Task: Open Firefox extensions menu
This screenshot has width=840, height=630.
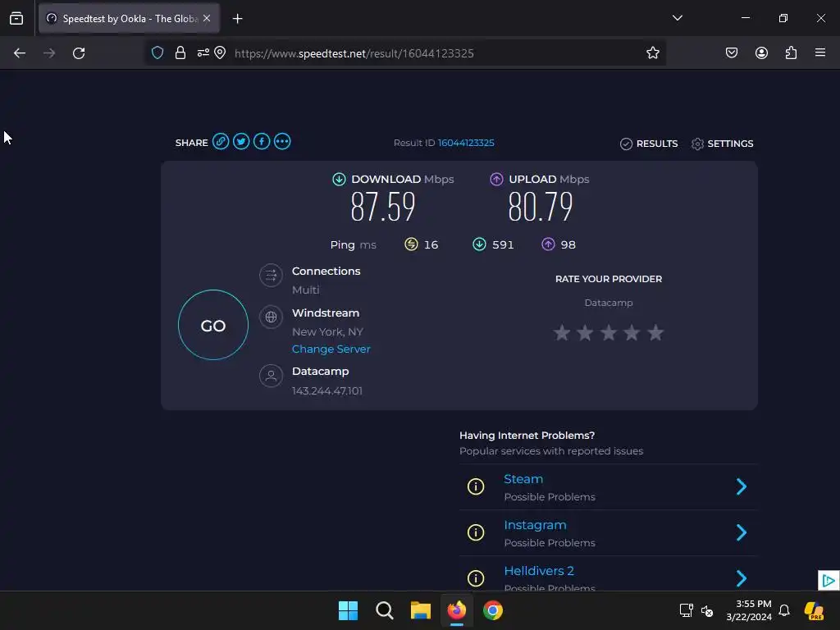Action: [792, 52]
